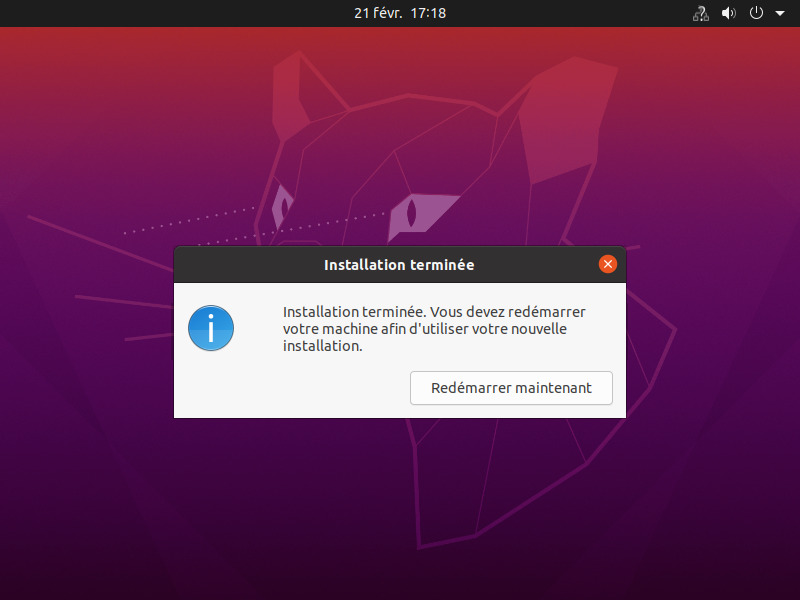Click the empty left side of top bar
The width and height of the screenshot is (800, 600).
pyautogui.click(x=150, y=13)
